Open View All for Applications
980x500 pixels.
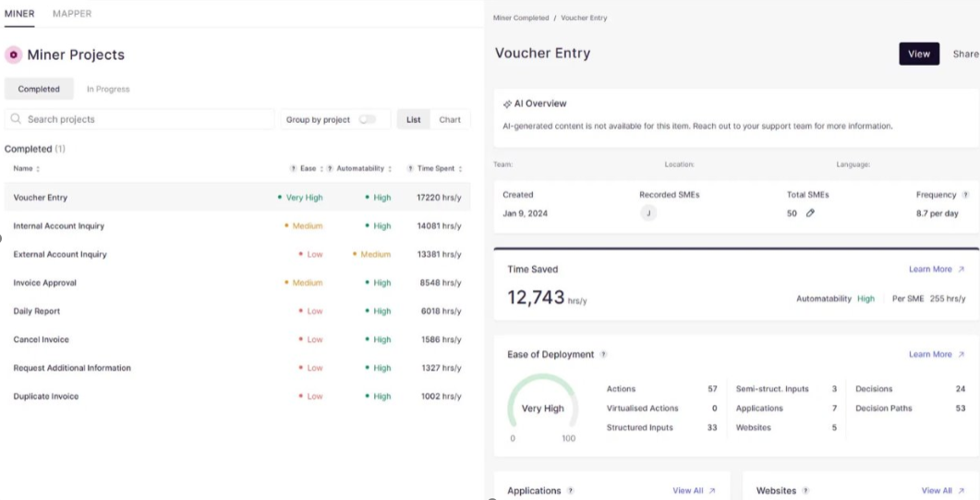tap(694, 491)
